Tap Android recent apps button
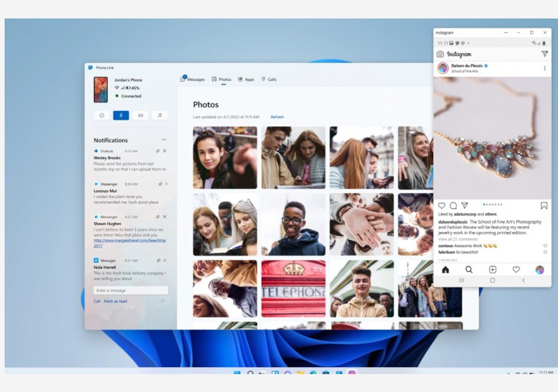Viewport: 558px width, 392px height. click(462, 280)
